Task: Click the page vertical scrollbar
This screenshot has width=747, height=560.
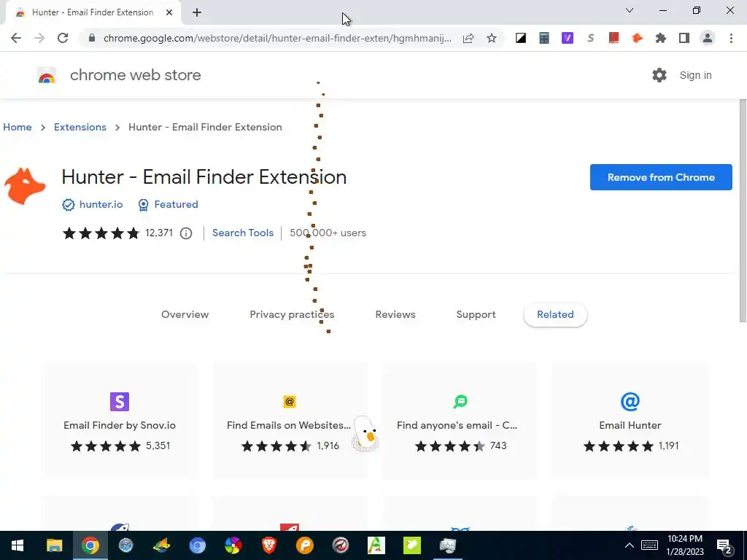Action: pos(742,211)
